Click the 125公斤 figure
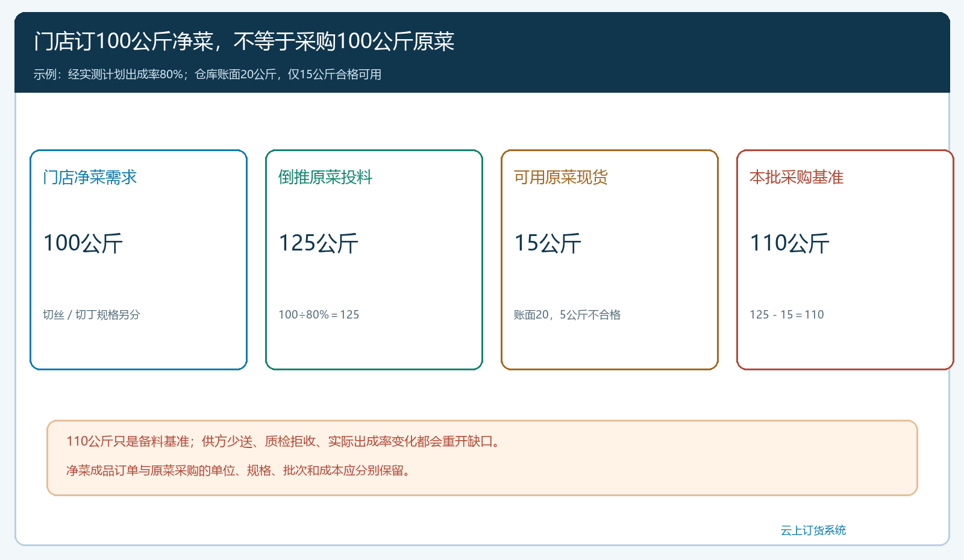Screen dimensions: 964x560 (x=319, y=243)
